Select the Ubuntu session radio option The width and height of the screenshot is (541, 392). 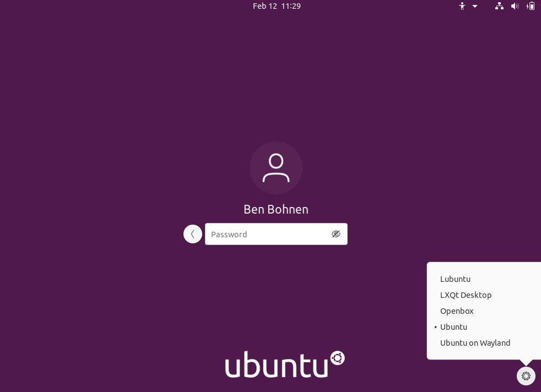click(x=453, y=327)
